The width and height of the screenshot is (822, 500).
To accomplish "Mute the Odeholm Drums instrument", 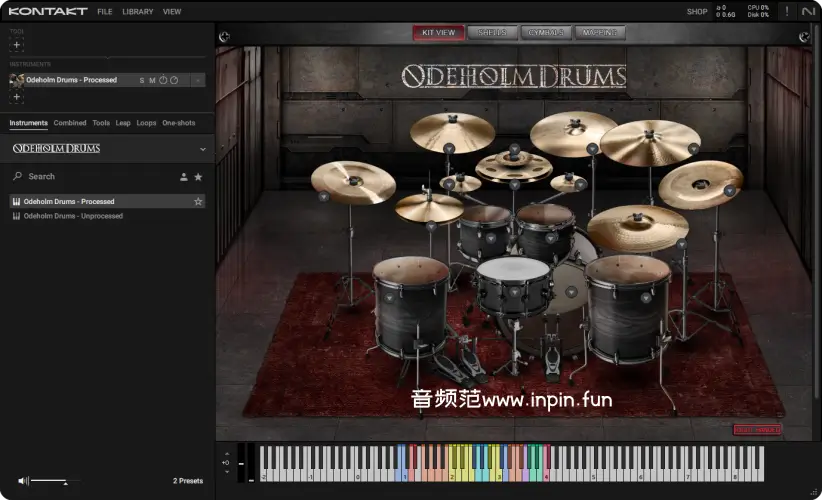I will tap(152, 80).
